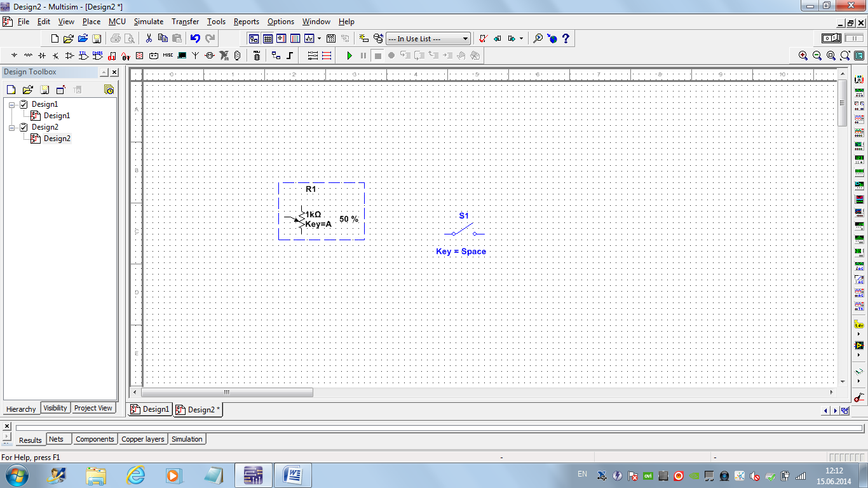Viewport: 868px width, 488px height.
Task: Open the Find examples magnifier icon
Action: (x=538, y=39)
